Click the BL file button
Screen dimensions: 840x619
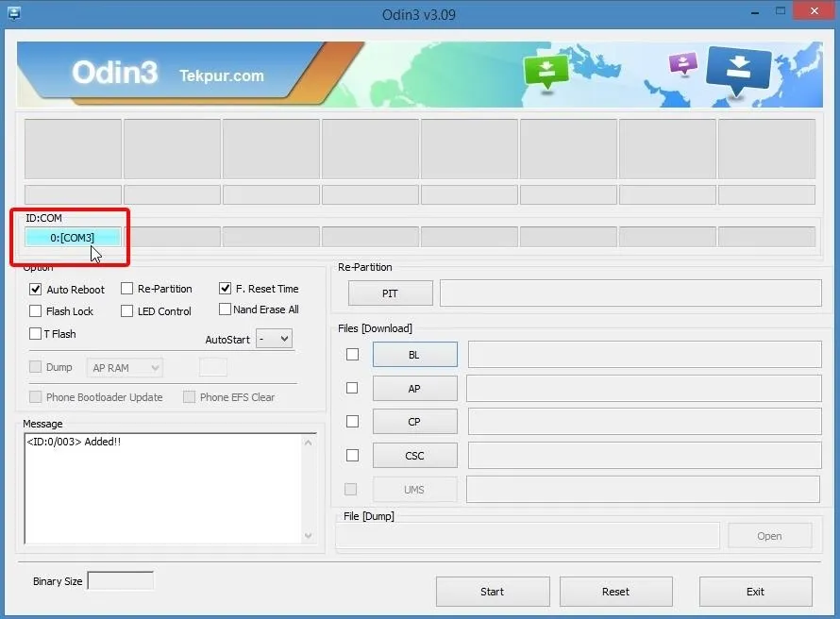point(415,355)
